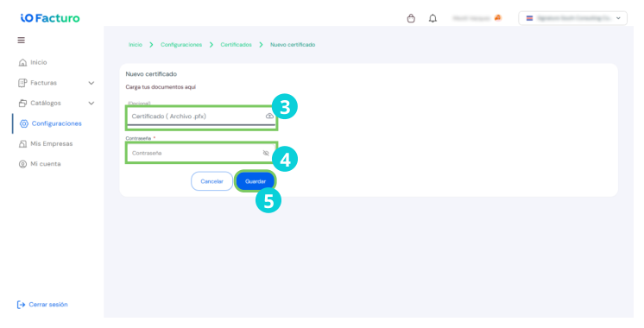
Task: Go to Configuraciones breadcrumb link
Action: coord(181,44)
